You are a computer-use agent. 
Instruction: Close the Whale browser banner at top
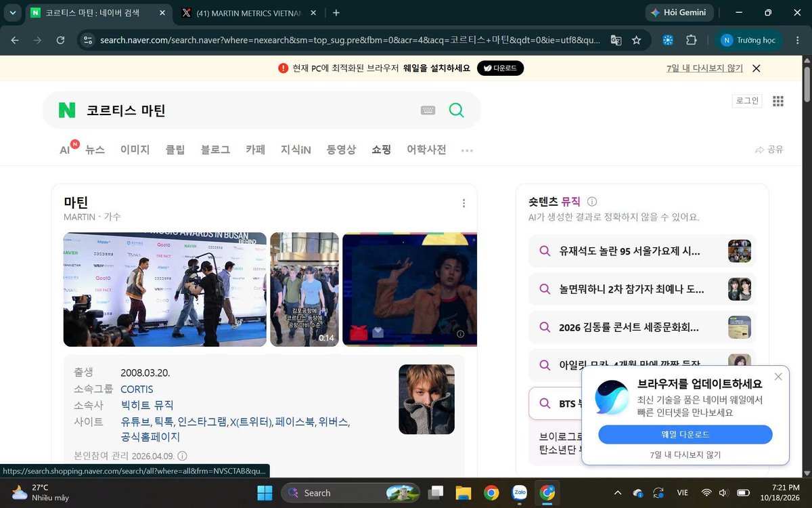point(757,68)
